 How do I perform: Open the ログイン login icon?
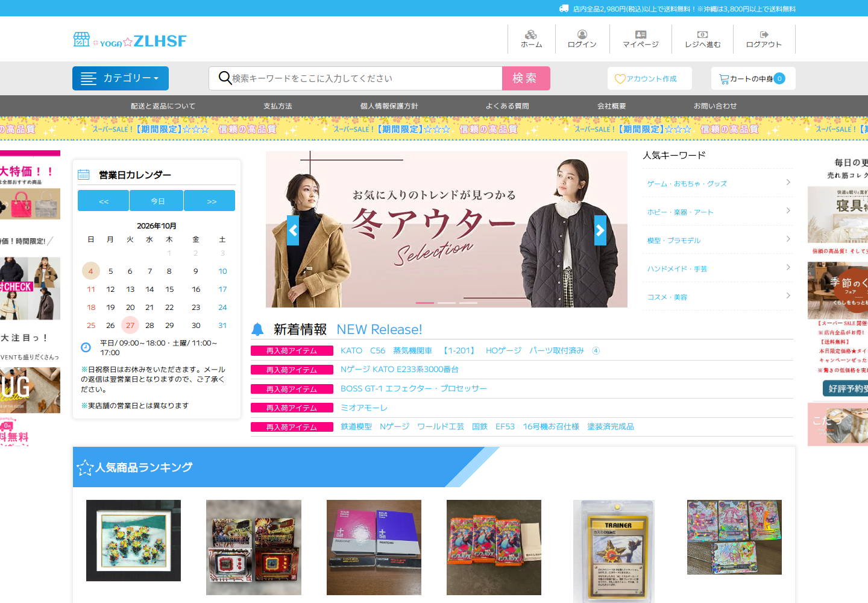(x=582, y=34)
